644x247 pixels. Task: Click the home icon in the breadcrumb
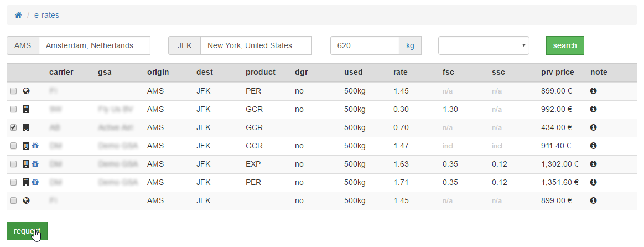tap(18, 15)
